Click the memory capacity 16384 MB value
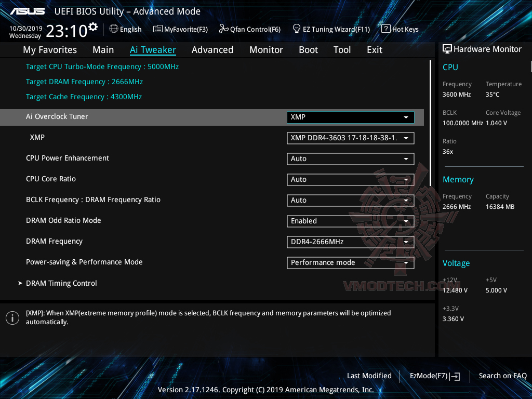 [x=500, y=207]
